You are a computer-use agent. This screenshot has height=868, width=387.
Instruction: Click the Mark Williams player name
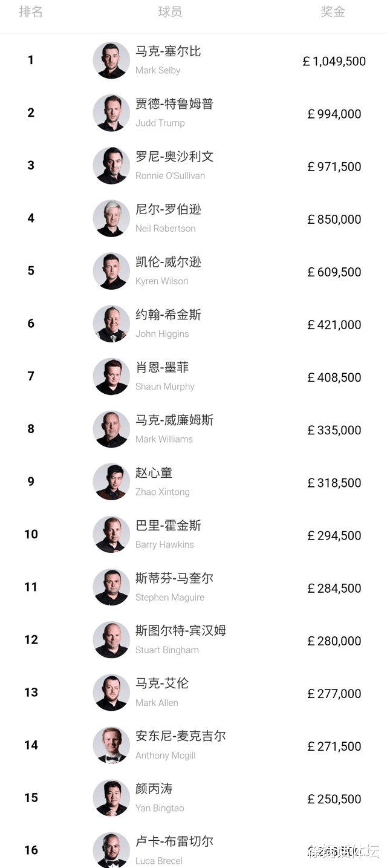coord(164,439)
